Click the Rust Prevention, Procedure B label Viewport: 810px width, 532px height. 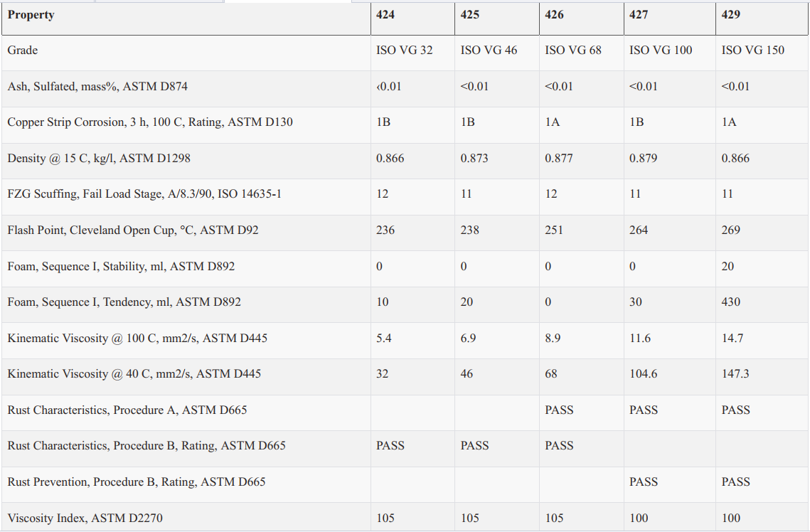(137, 482)
